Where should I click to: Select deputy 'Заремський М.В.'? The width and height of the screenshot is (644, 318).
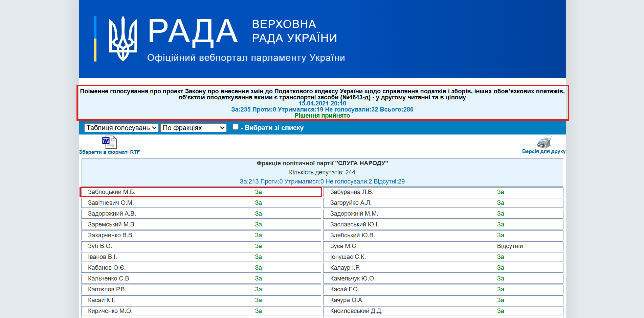click(x=112, y=224)
